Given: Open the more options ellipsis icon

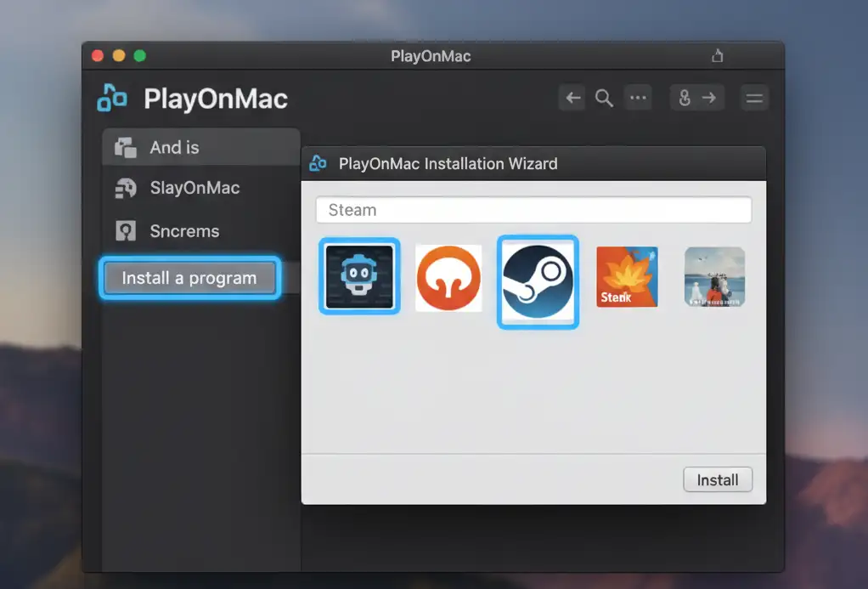Looking at the screenshot, I should point(638,97).
